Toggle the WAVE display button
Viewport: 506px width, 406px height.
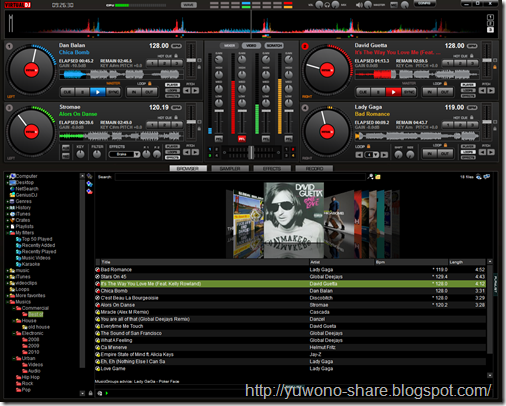pyautogui.click(x=189, y=5)
